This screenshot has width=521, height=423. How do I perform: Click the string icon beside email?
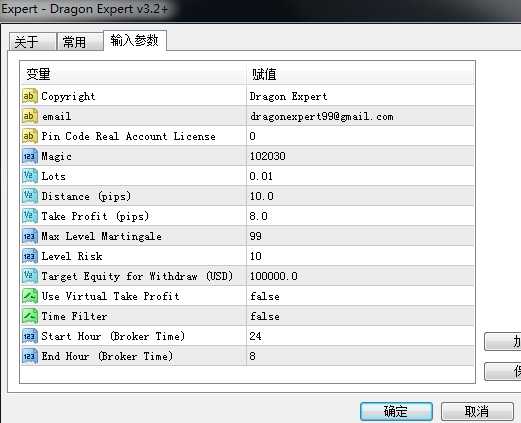click(x=29, y=116)
